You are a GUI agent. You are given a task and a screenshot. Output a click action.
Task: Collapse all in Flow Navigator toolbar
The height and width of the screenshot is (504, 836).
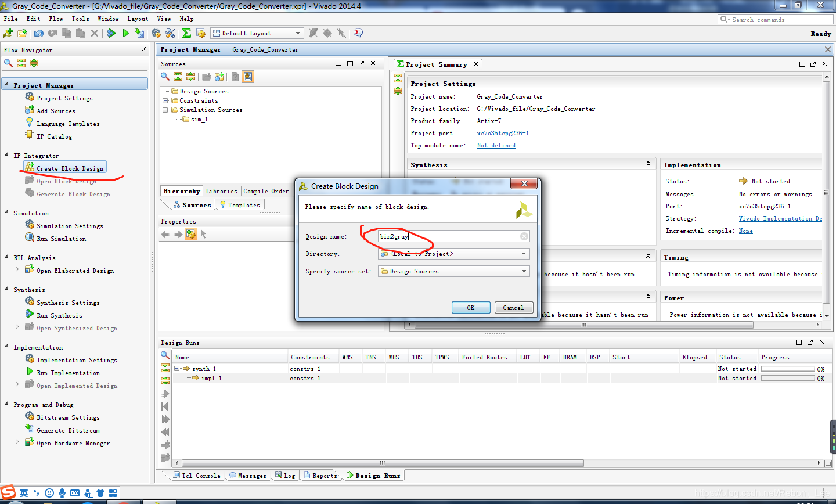[x=21, y=63]
